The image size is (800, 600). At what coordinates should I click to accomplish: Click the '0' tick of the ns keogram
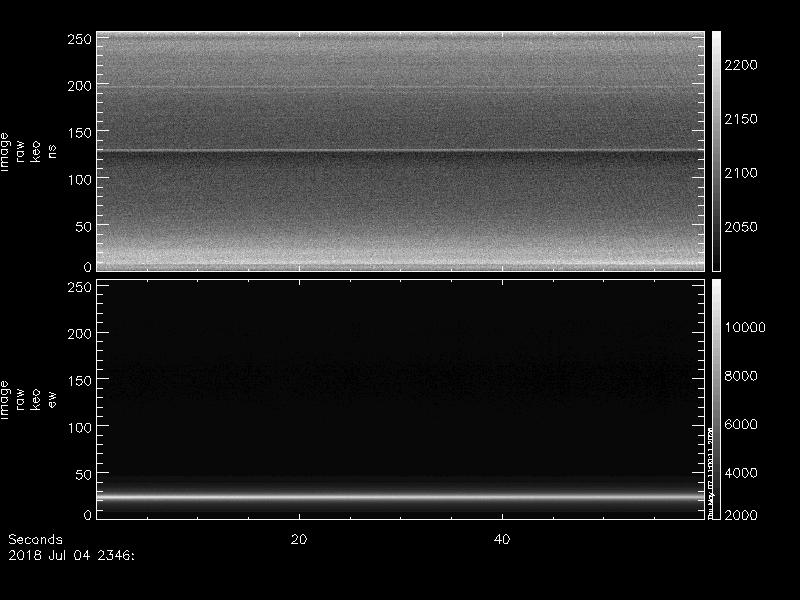(87, 266)
